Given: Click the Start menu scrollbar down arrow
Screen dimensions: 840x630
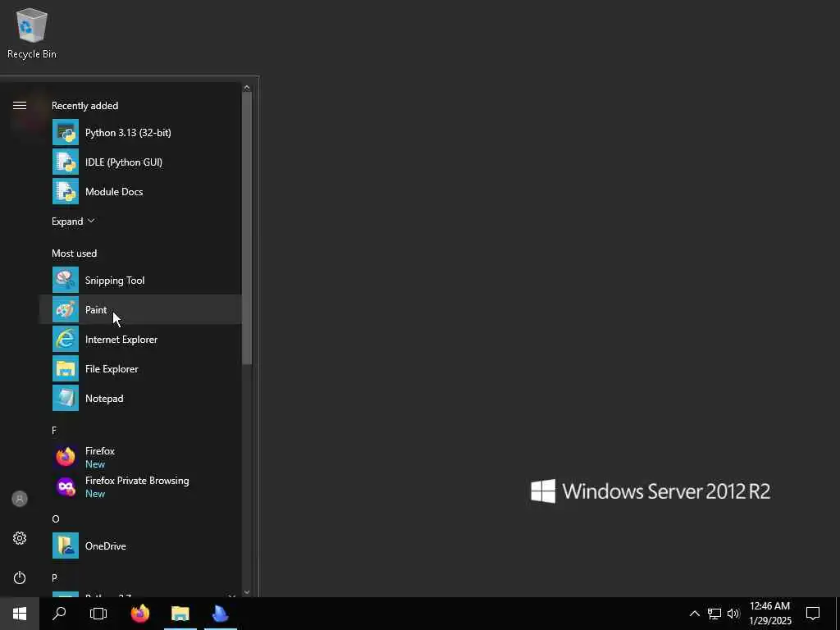Looking at the screenshot, I should tap(247, 592).
